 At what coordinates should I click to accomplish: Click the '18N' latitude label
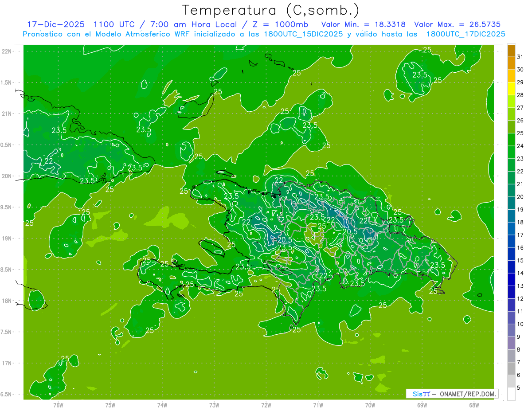point(7,301)
